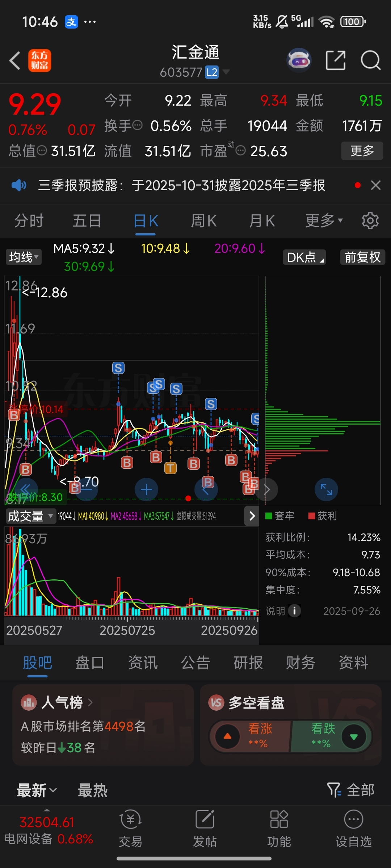Tap the speaker announcement icon

(19, 186)
